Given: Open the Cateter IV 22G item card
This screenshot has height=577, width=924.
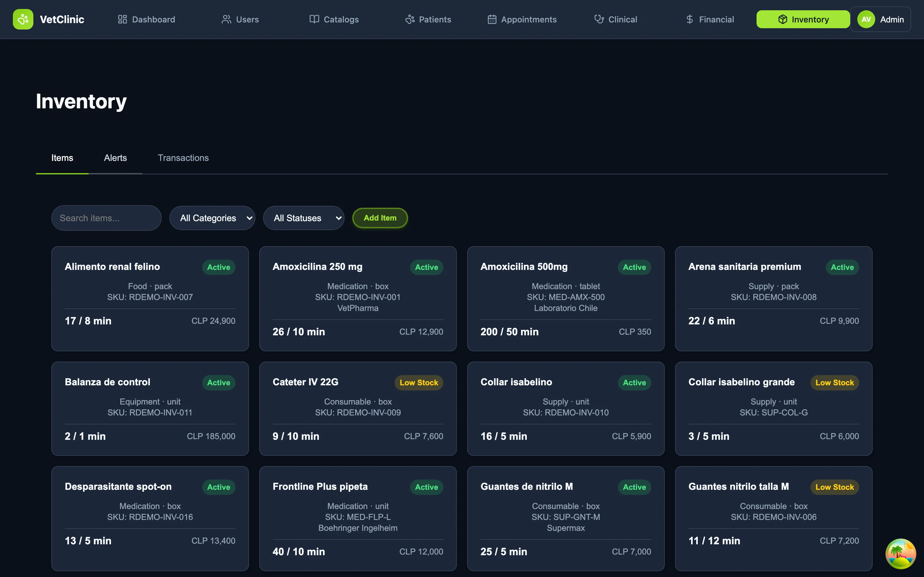Looking at the screenshot, I should pyautogui.click(x=358, y=408).
